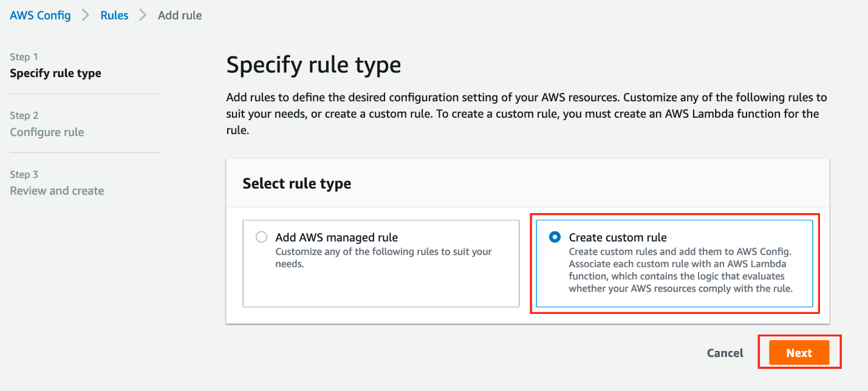Screen dimensions: 868x391
Task: Click the intro paragraph about custom rules
Action: 527,114
